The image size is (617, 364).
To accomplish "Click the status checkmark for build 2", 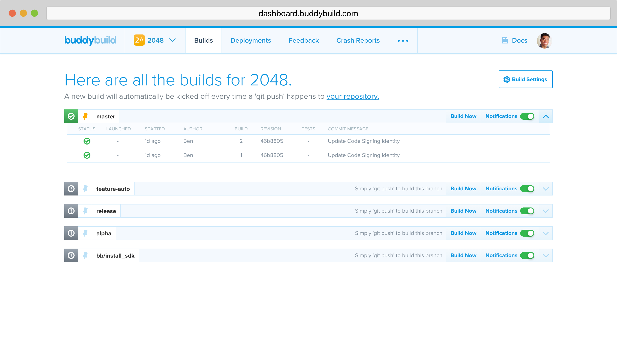I will [87, 141].
